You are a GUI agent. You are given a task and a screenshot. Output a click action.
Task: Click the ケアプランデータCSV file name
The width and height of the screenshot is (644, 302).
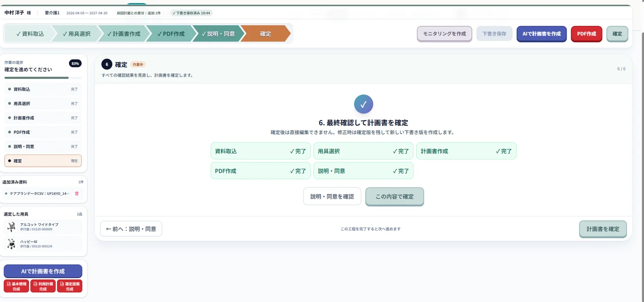pos(40,194)
